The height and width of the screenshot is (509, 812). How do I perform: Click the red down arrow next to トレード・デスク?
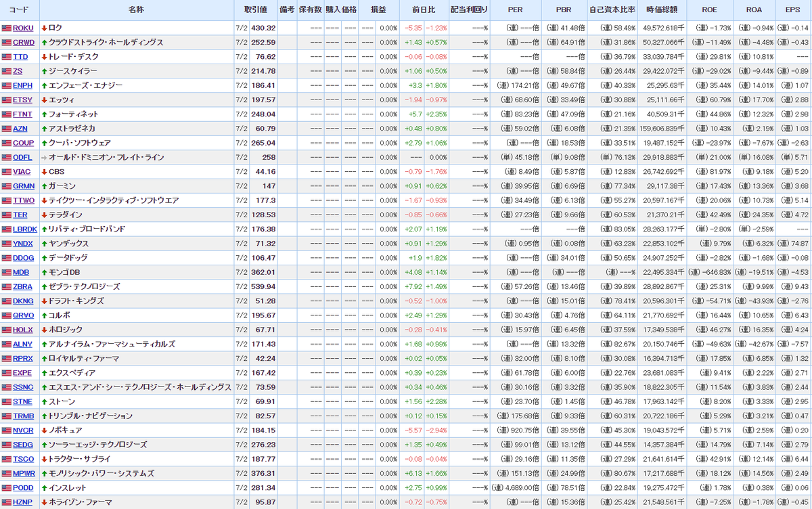(x=44, y=57)
